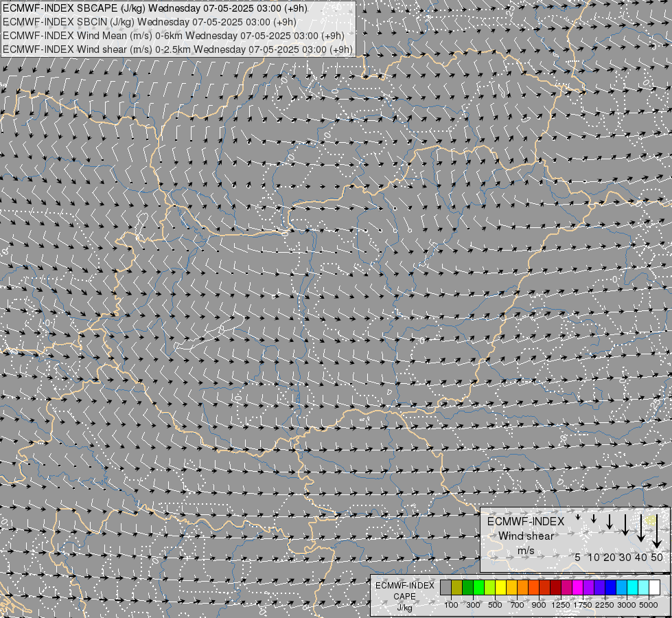
Task: Click the 'CAPE' legend heading
Action: [404, 597]
